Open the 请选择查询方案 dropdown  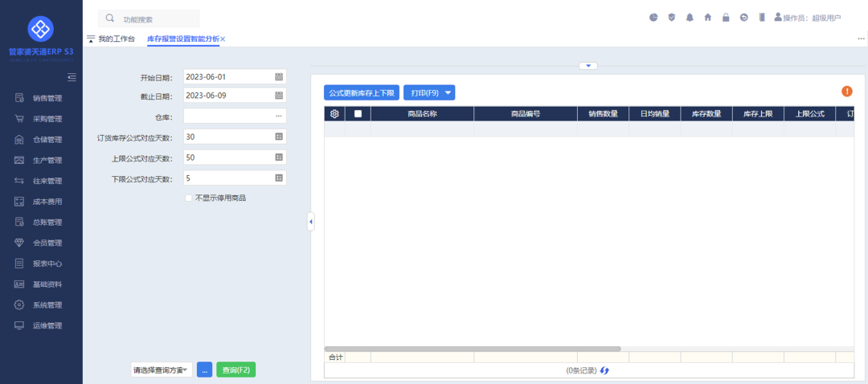161,370
